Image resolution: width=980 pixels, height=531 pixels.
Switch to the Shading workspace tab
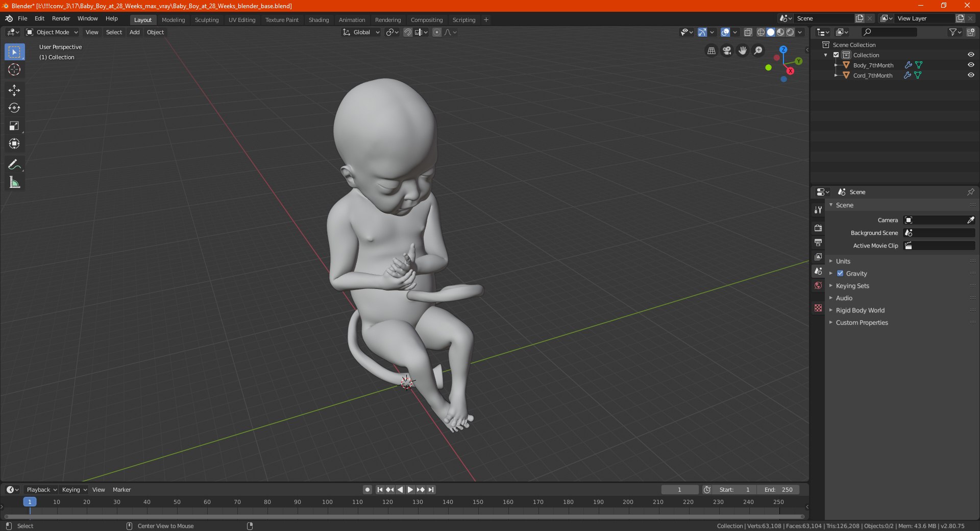pos(318,20)
